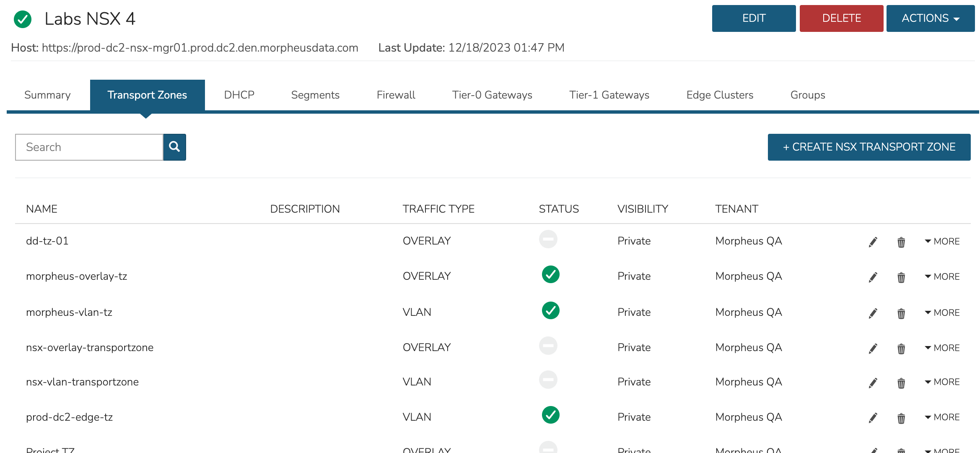Delete morpheus-overlay-tz using its trash icon

[x=901, y=277]
